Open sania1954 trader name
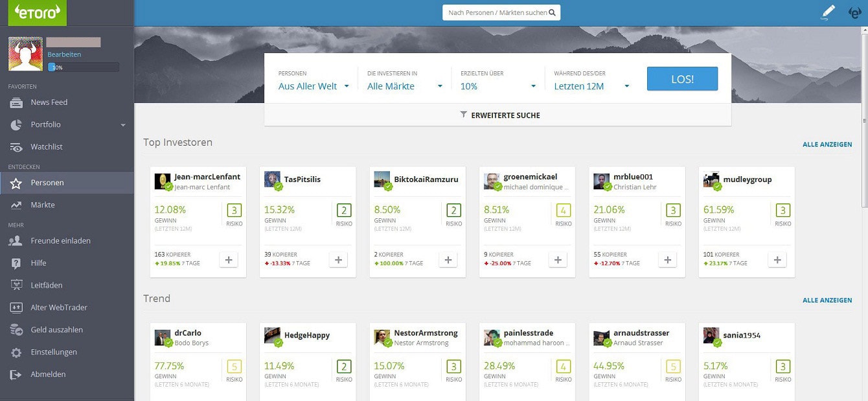 click(x=742, y=336)
